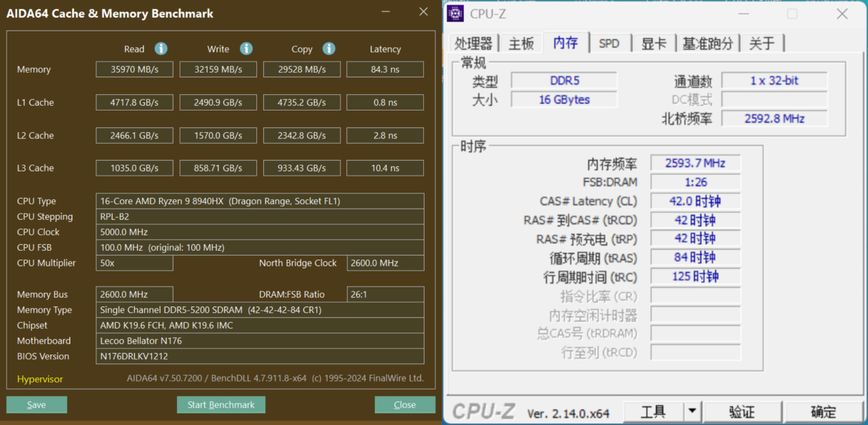Click the L2 Cache latency 2.8 ns

coord(385,136)
